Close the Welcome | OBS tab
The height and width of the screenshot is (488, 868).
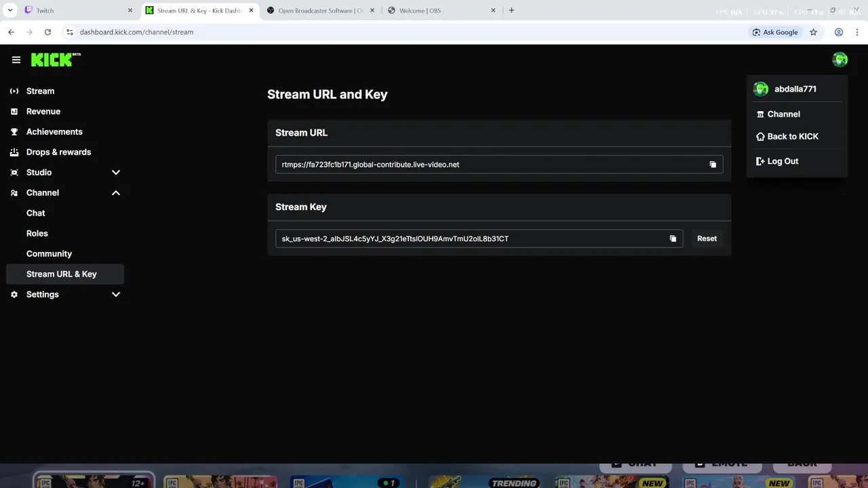coord(493,10)
